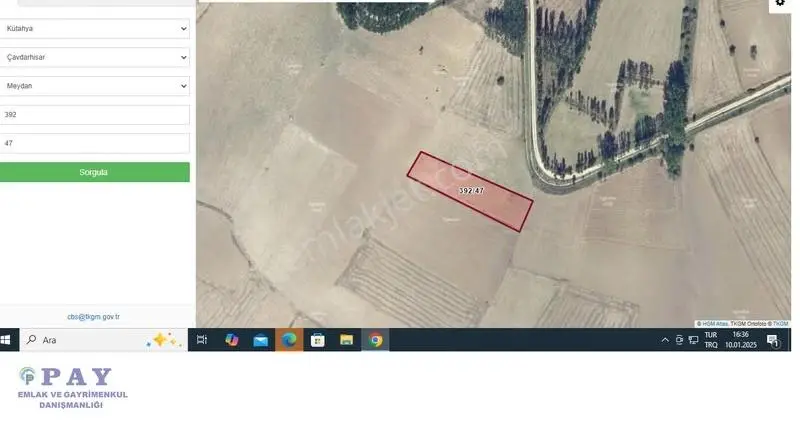
Task: Select the highlighted parcel 392/47 on map
Action: 470,191
